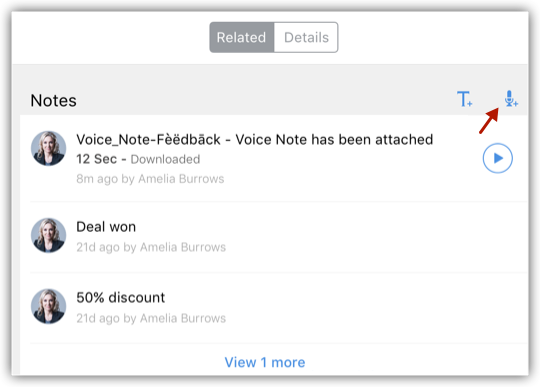The image size is (540, 387).
Task: Click the Downloaded label on voice note
Action: 165,159
